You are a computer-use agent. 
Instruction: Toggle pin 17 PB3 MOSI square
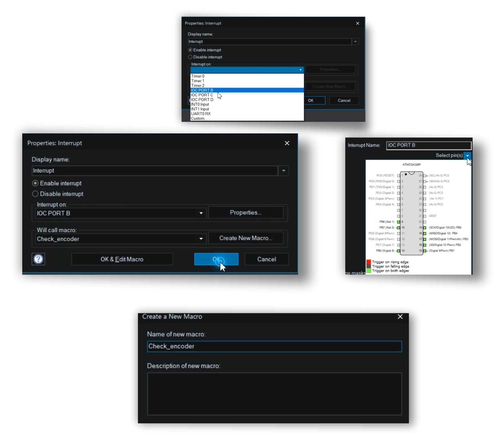pos(424,239)
